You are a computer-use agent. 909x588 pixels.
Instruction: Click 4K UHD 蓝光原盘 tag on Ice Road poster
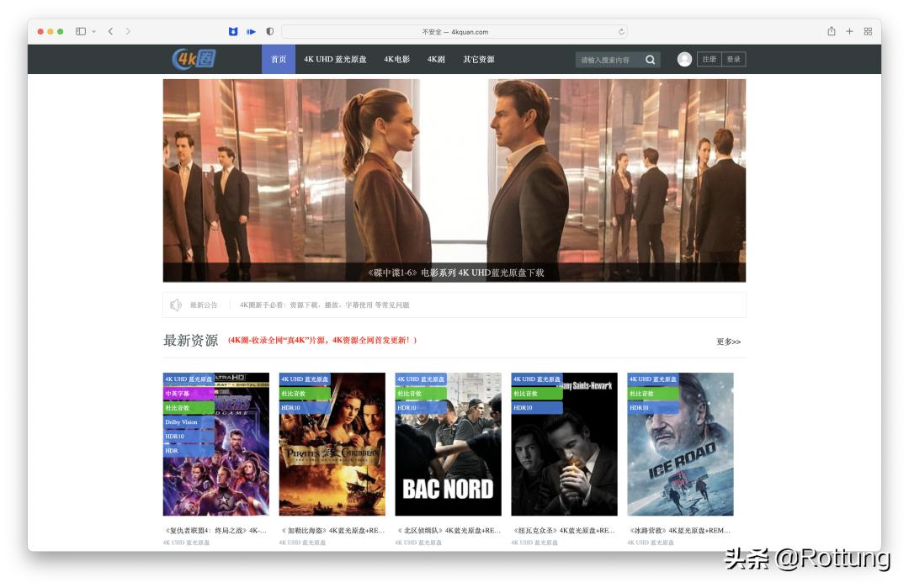[653, 379]
